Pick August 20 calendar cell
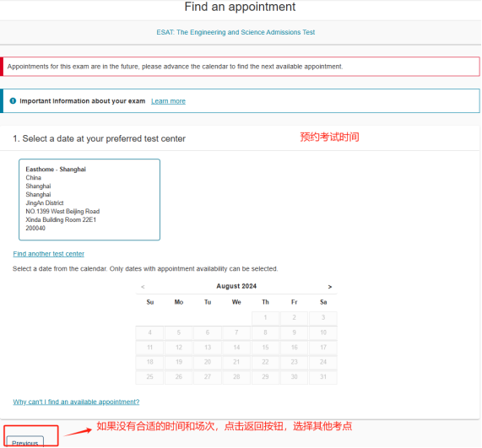482x448 pixels. click(x=208, y=362)
